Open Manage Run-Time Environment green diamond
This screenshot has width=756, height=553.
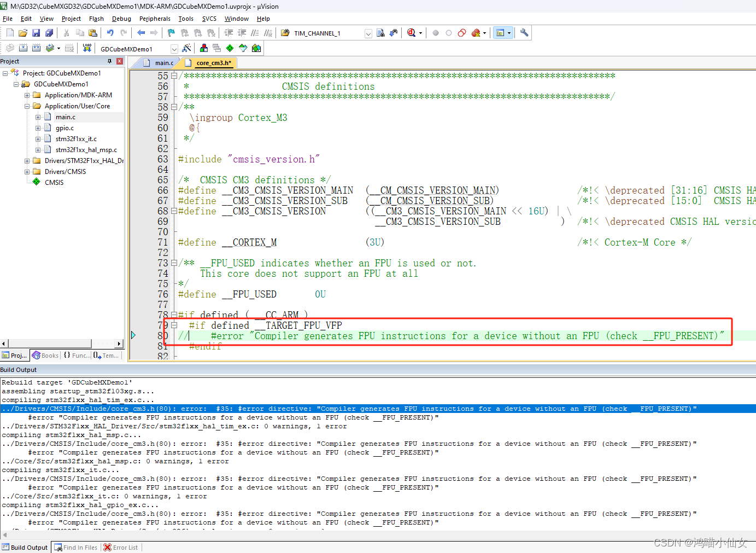point(230,48)
